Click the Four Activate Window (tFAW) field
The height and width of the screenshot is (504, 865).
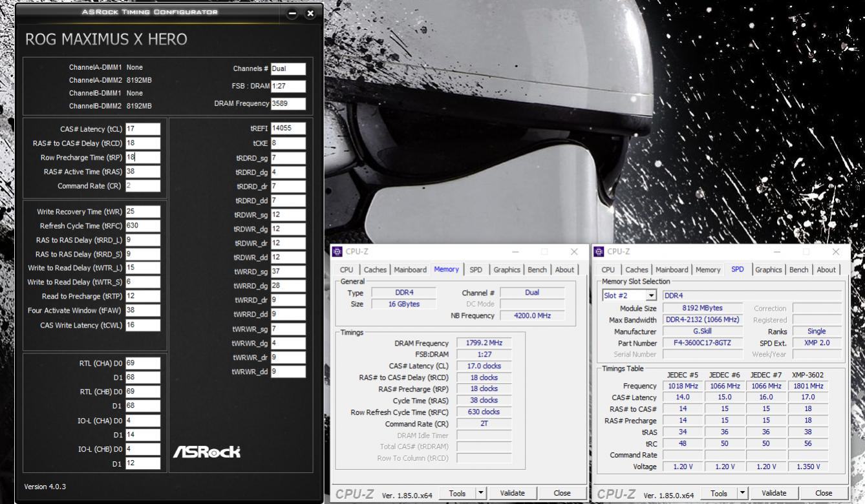coord(143,310)
